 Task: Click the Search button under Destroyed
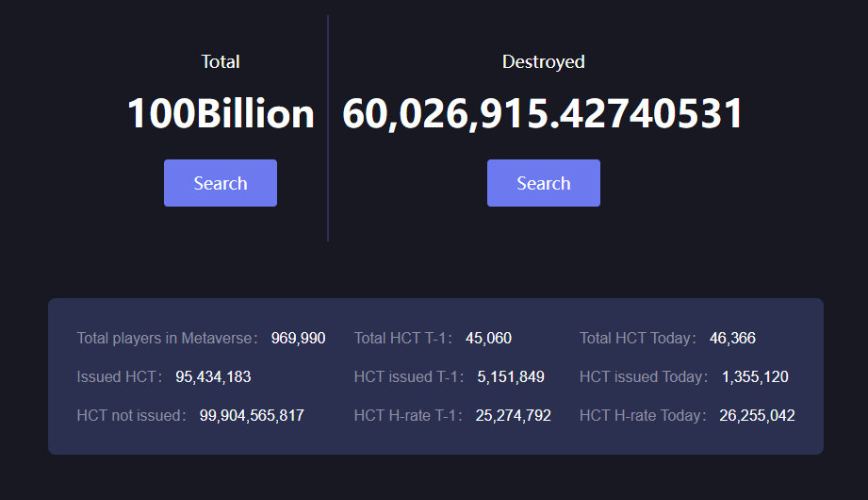click(544, 183)
